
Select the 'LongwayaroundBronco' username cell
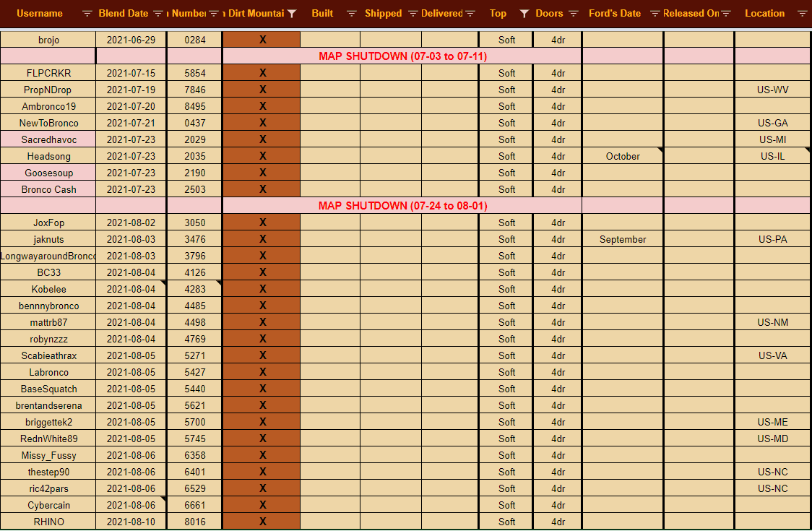click(48, 256)
